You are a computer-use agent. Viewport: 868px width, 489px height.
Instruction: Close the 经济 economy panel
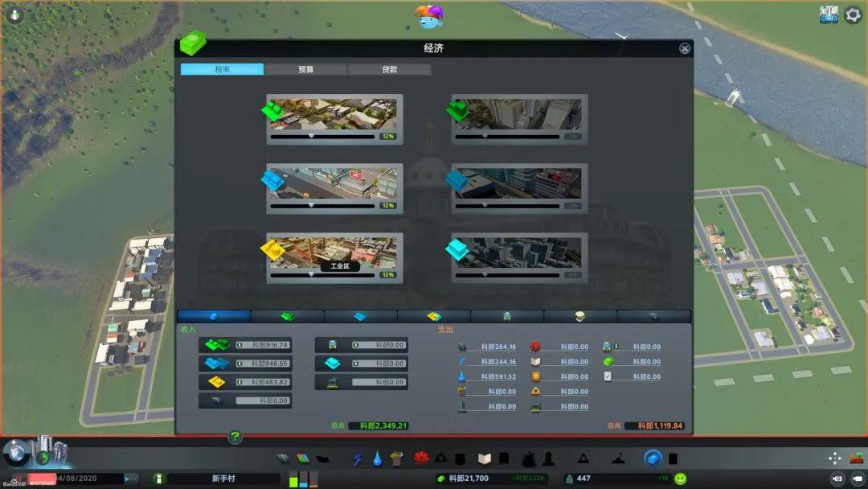[x=684, y=48]
